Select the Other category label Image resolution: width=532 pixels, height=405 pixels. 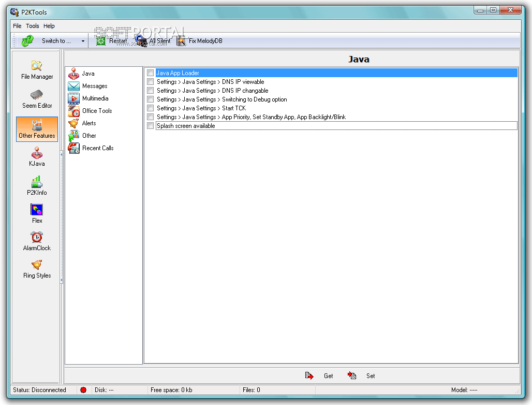pyautogui.click(x=89, y=136)
